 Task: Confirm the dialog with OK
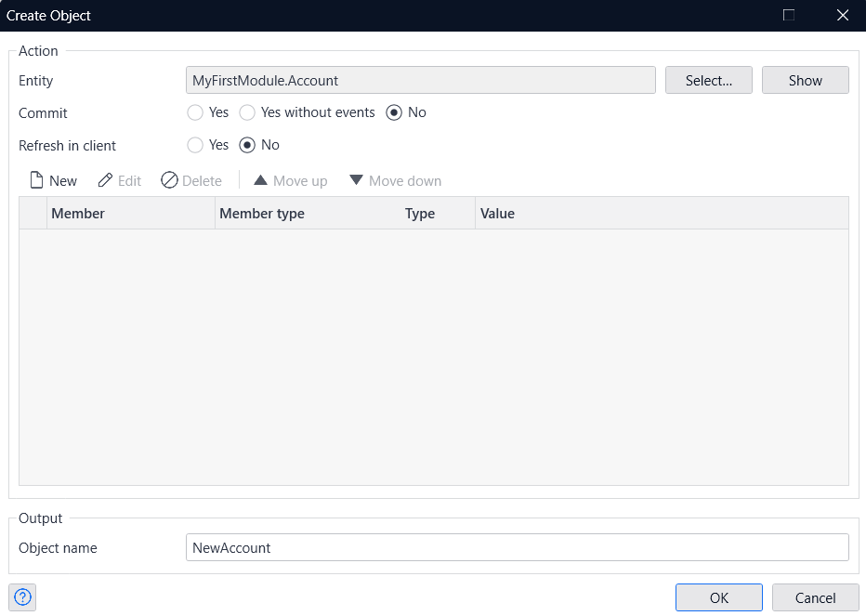[x=718, y=597]
